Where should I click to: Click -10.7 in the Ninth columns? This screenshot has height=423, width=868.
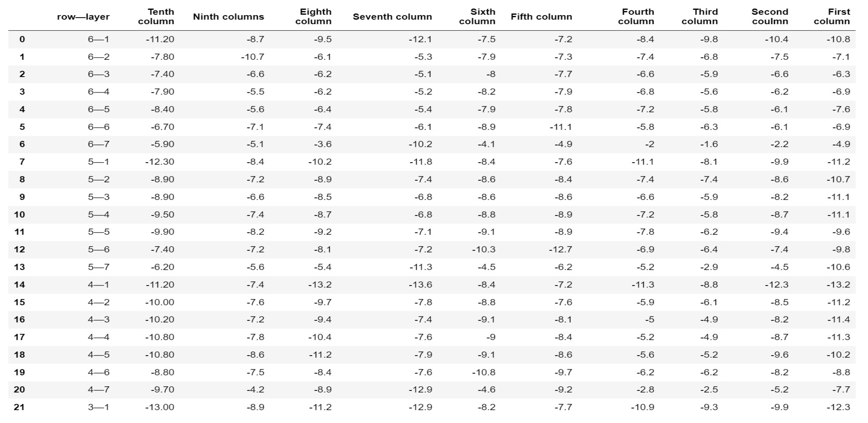click(252, 57)
